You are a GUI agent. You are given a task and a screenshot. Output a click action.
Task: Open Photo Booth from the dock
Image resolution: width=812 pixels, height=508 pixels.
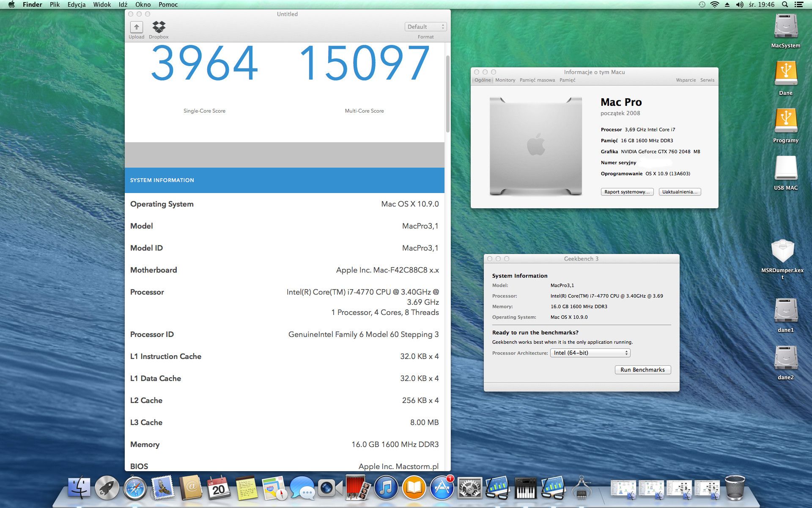358,488
